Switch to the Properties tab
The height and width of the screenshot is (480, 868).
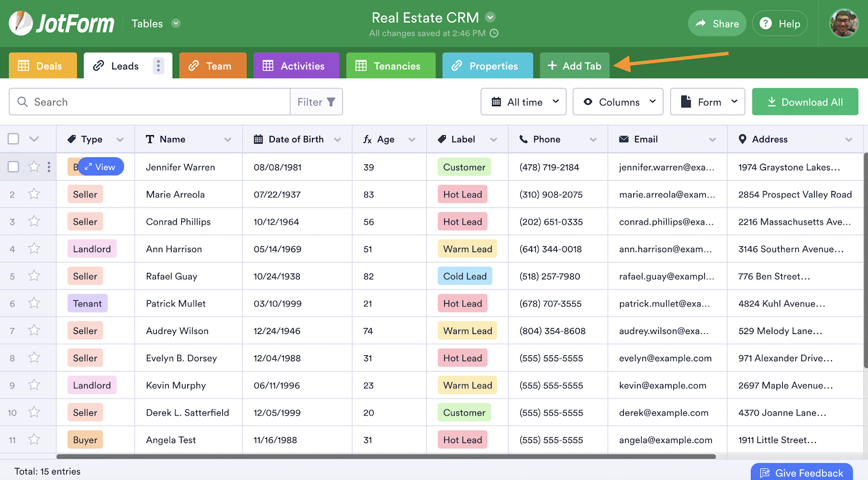(x=488, y=66)
